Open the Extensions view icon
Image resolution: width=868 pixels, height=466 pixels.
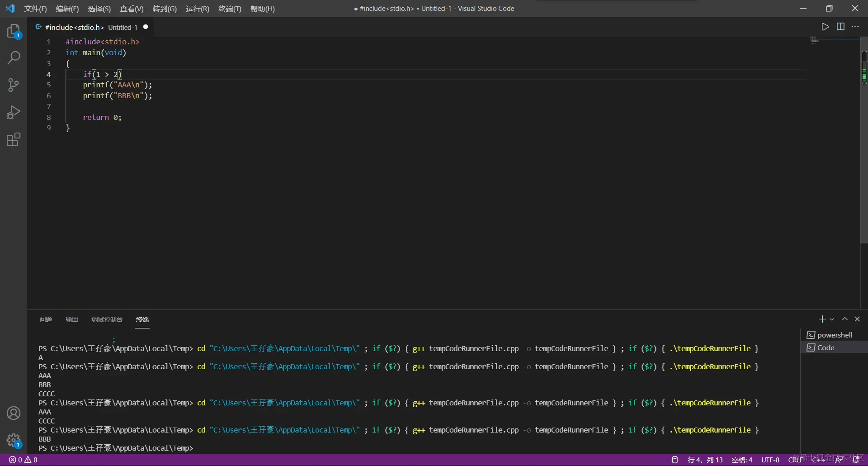tap(14, 139)
